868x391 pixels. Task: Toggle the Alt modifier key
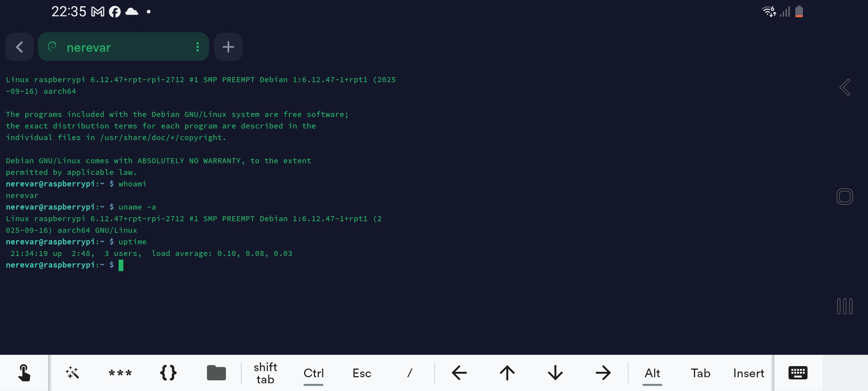652,373
